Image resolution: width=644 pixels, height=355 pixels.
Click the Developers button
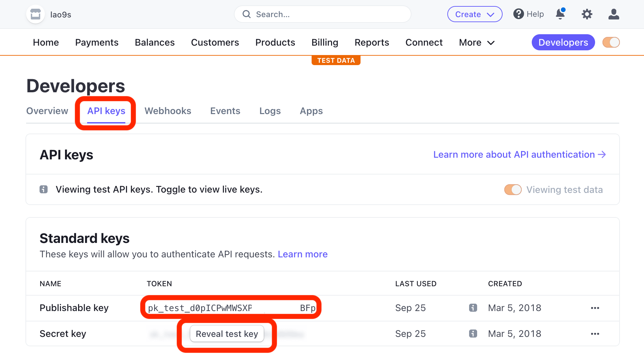click(x=563, y=42)
